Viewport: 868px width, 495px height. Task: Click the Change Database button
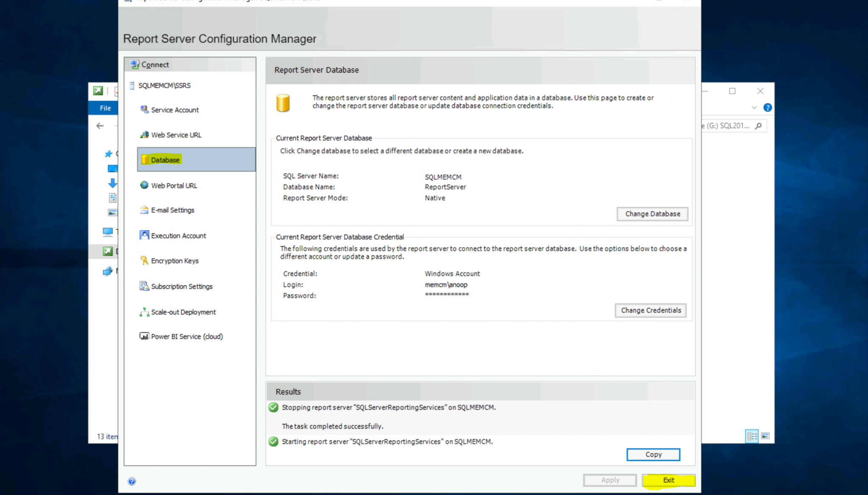[x=652, y=214]
